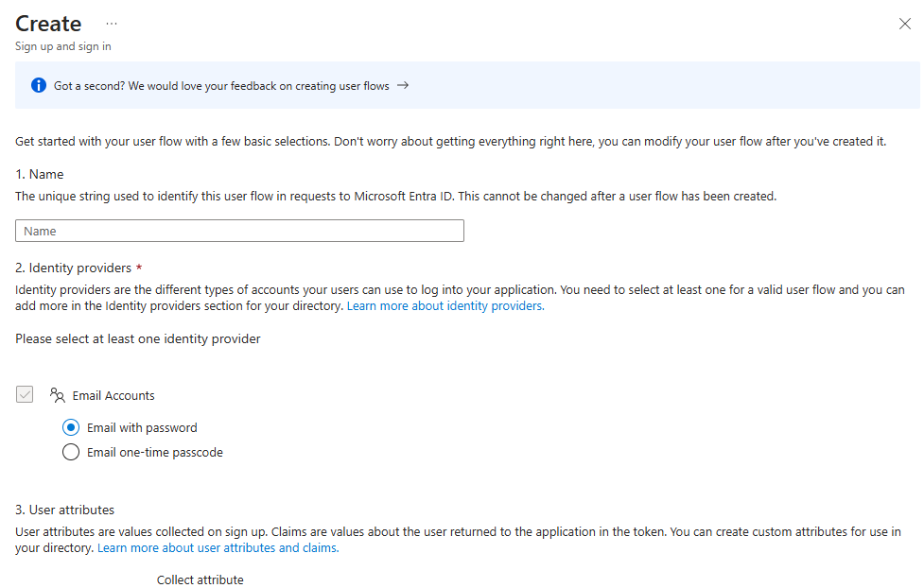The height and width of the screenshot is (588, 924).
Task: Close the Create user flow pane
Action: point(904,25)
